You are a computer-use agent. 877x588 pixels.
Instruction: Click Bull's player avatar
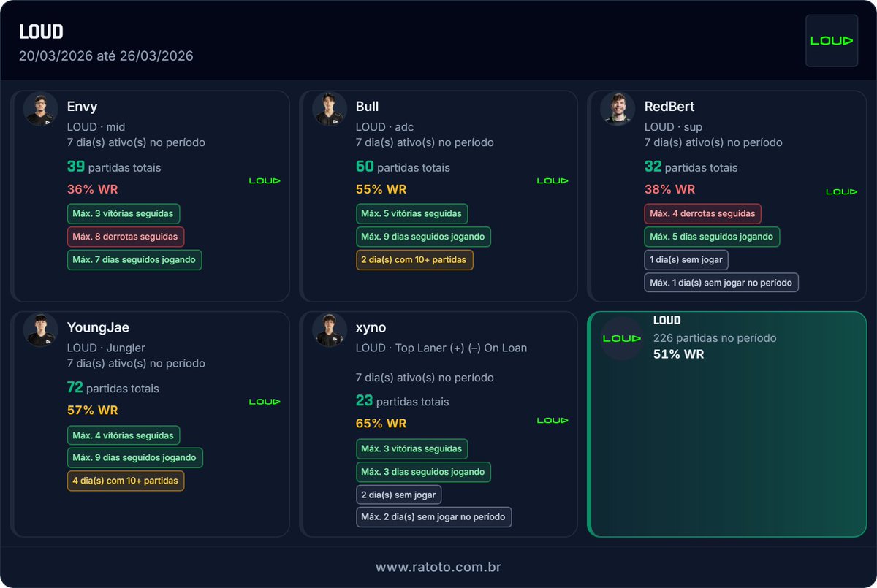tap(330, 109)
